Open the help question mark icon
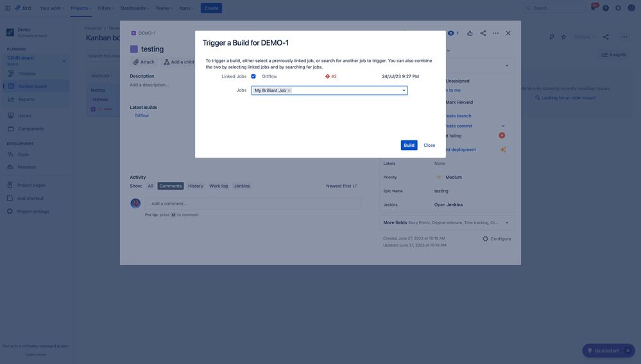Image resolution: width=641 pixels, height=364 pixels. tap(606, 8)
